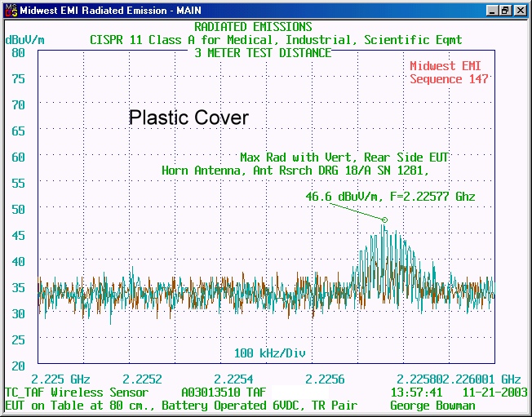Click the '2.225 GHz' start frequency label
532x417 pixels.
[x=60, y=379]
